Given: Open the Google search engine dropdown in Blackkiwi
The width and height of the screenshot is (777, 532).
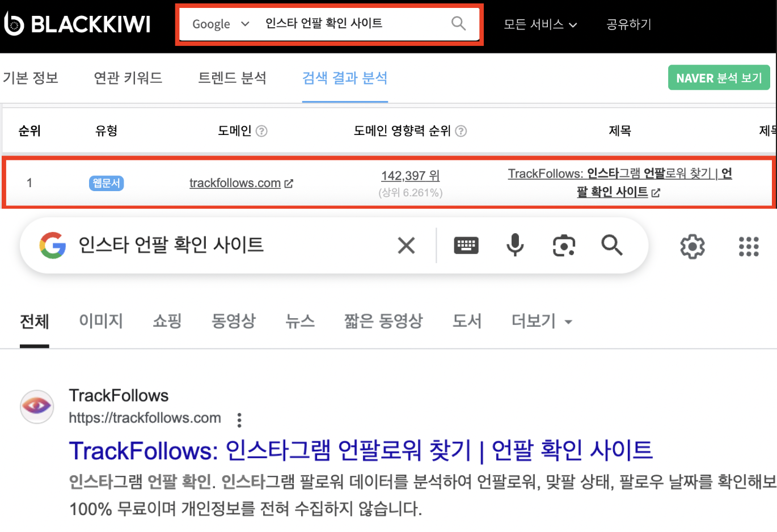Looking at the screenshot, I should click(221, 24).
